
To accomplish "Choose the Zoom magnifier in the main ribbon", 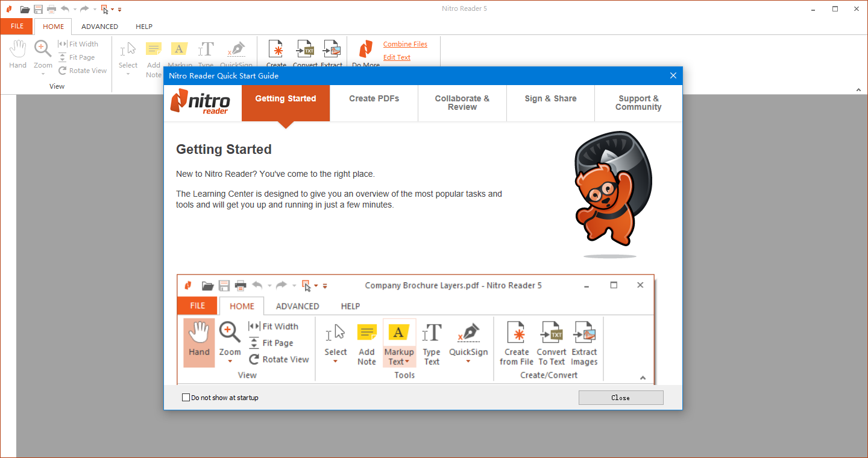I will click(x=43, y=49).
